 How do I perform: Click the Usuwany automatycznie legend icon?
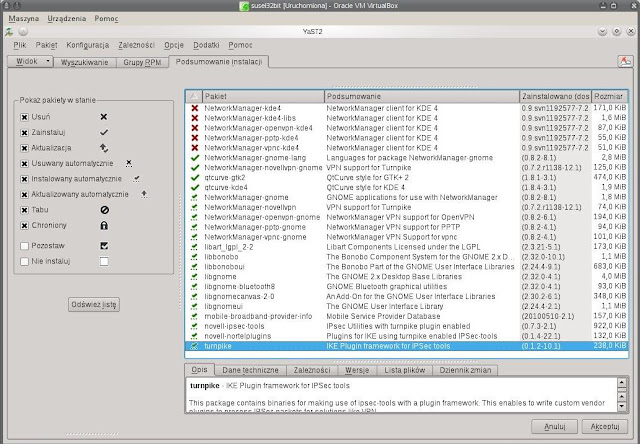(129, 163)
